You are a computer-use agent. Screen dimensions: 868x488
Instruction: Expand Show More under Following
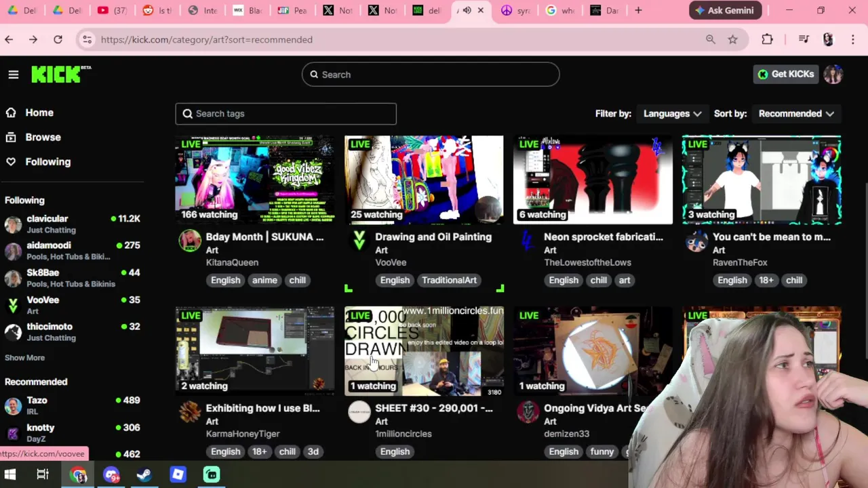click(24, 358)
